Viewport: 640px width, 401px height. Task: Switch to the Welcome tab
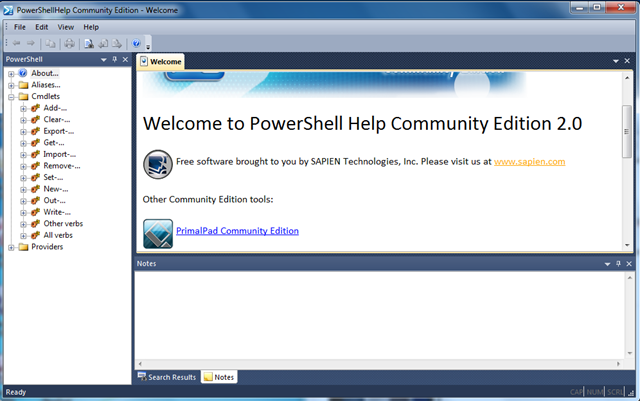(160, 62)
